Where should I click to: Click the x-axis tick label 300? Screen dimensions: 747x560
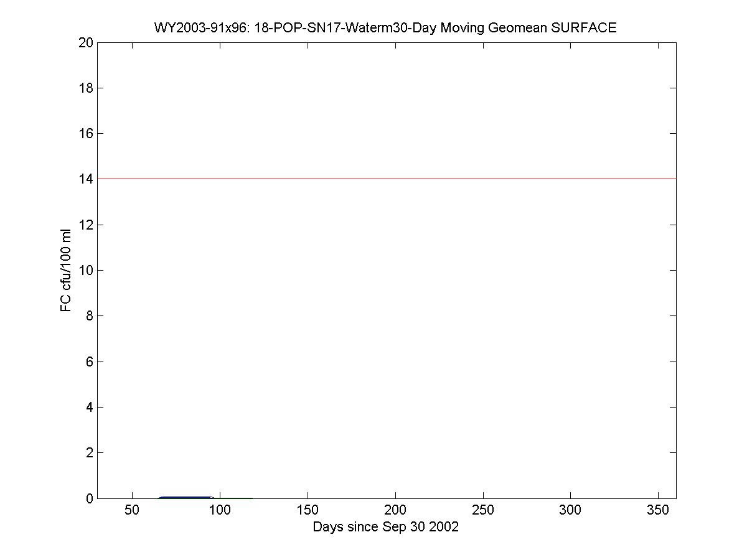(x=570, y=511)
